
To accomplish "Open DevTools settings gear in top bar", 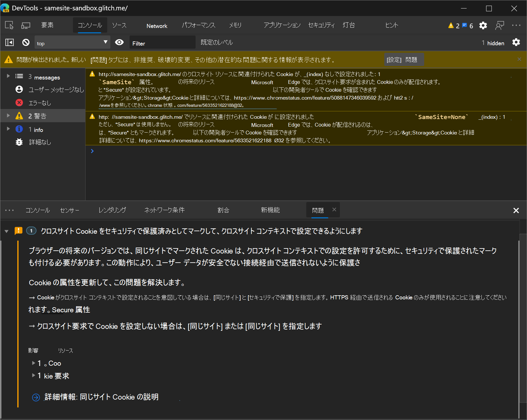I will click(x=483, y=25).
